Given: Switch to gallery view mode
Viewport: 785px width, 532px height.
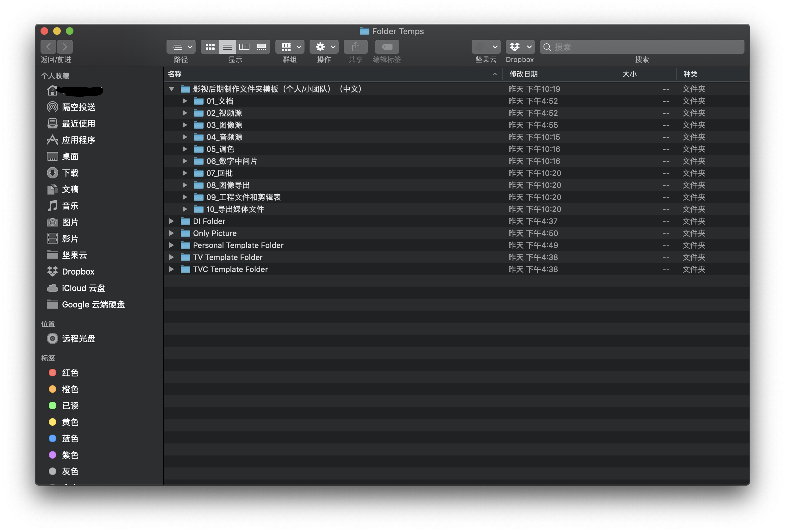Looking at the screenshot, I should click(x=261, y=47).
